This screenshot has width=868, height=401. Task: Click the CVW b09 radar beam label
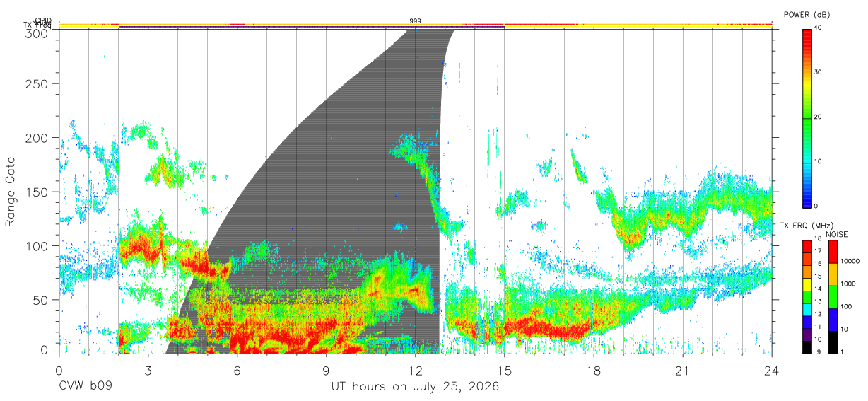pos(86,388)
